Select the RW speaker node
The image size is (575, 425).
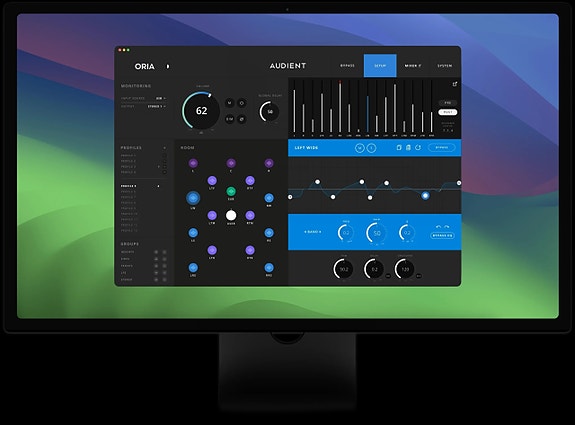[x=269, y=198]
